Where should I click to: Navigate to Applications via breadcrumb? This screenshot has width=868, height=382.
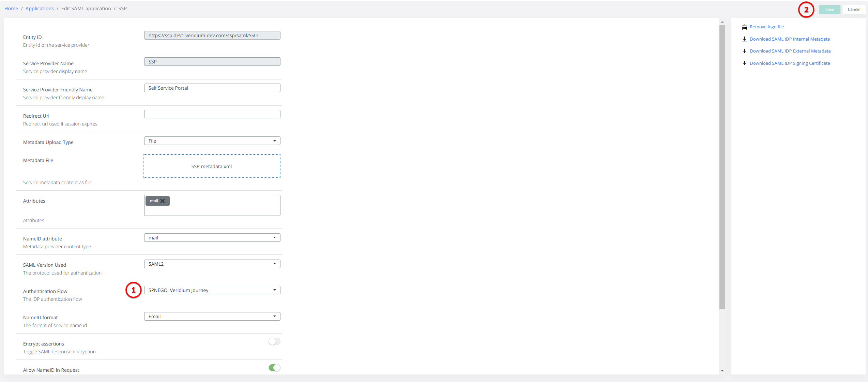[40, 8]
